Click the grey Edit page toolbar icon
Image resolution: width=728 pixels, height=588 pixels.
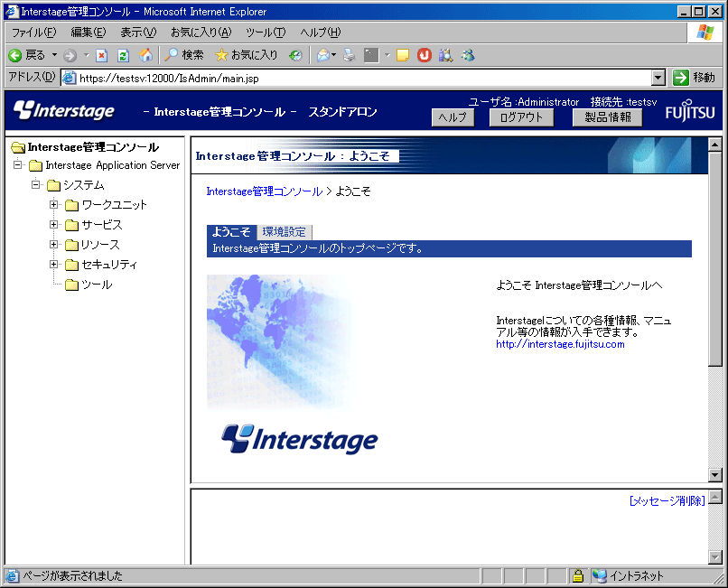coord(371,56)
